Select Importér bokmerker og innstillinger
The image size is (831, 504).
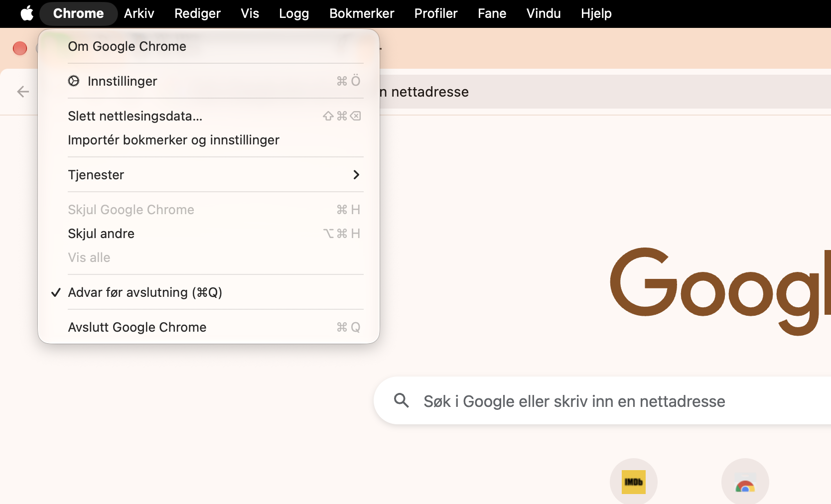coord(209,140)
